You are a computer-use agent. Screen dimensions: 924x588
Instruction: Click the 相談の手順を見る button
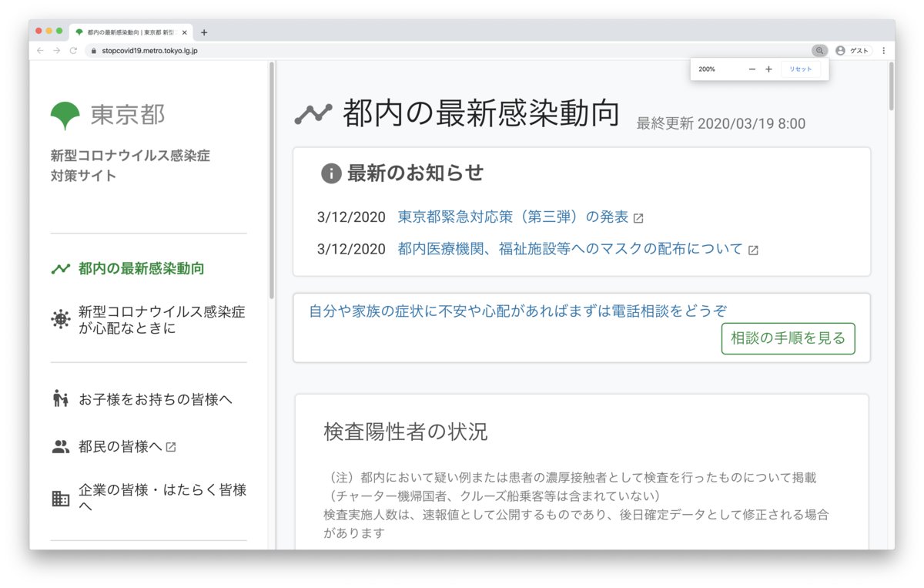coord(788,338)
